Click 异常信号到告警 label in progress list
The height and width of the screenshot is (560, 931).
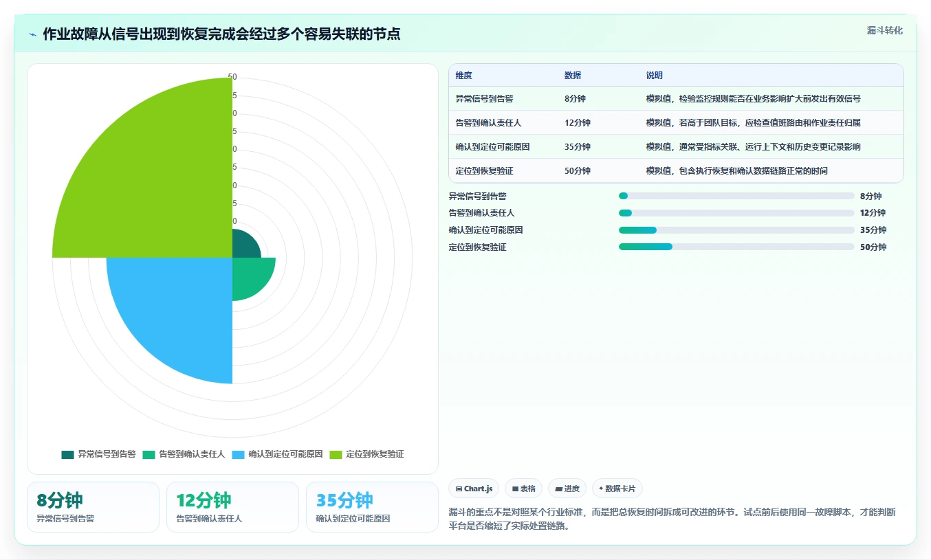[x=477, y=197]
